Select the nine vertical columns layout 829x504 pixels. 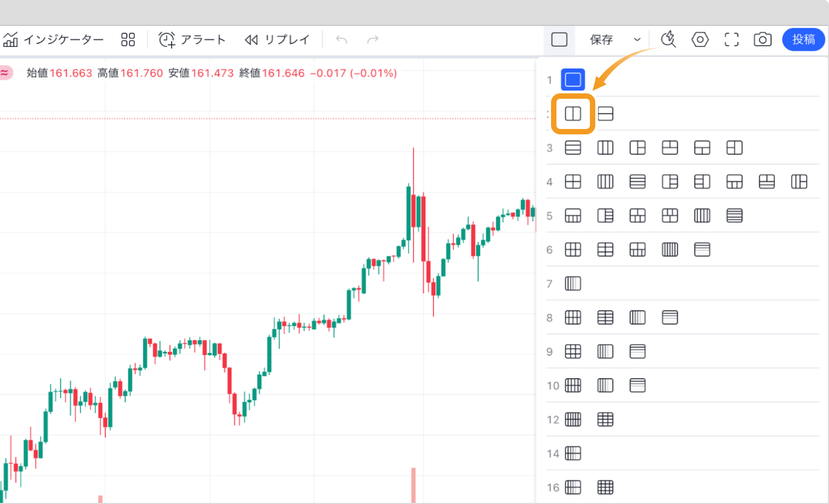pyautogui.click(x=606, y=352)
